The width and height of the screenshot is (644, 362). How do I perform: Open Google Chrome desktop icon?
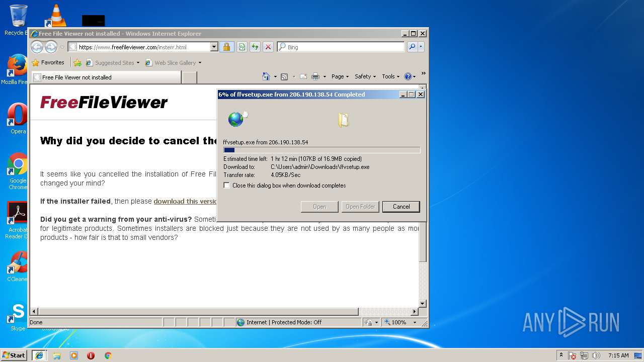click(18, 171)
